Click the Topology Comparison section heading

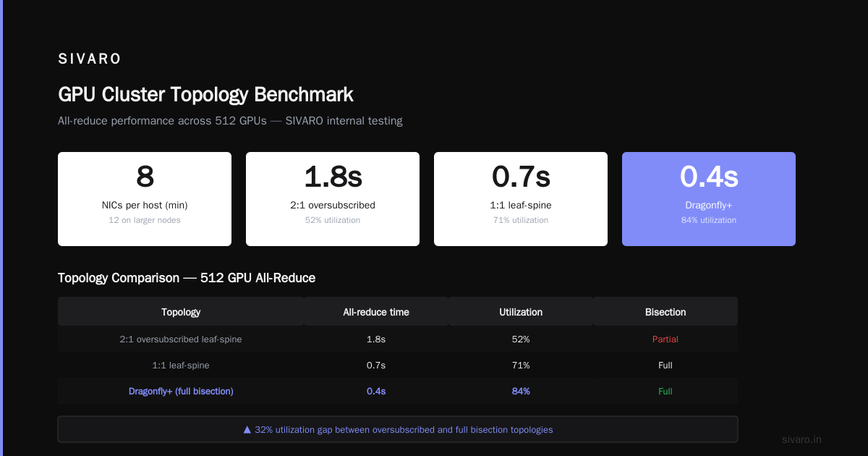(187, 278)
